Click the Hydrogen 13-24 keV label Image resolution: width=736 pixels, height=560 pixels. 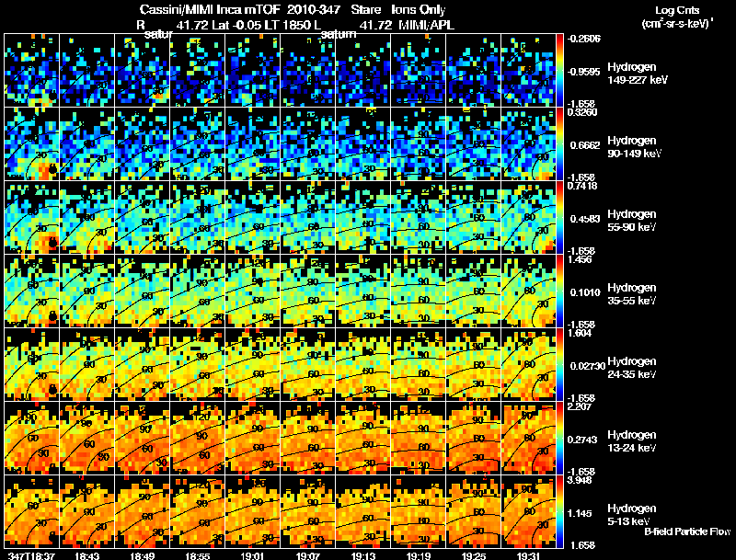point(632,441)
